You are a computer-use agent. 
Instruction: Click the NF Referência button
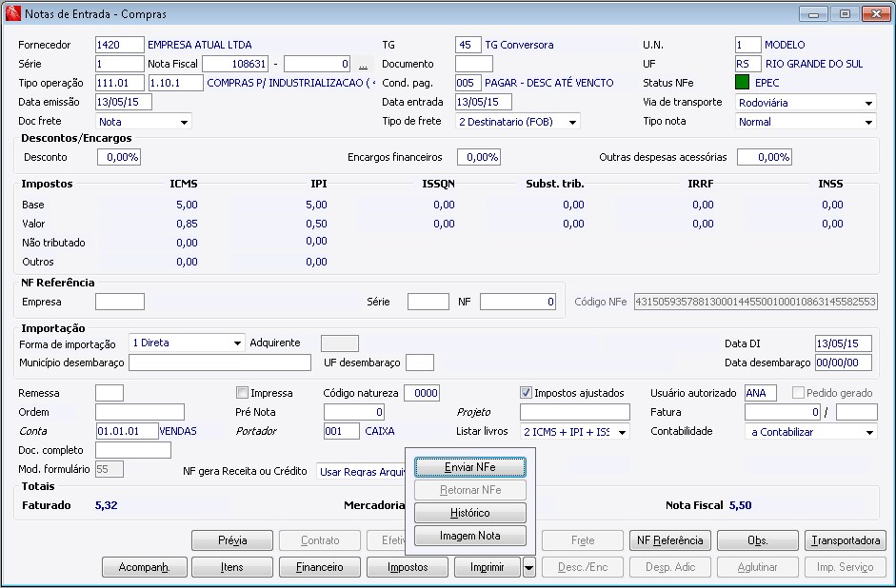tap(669, 540)
